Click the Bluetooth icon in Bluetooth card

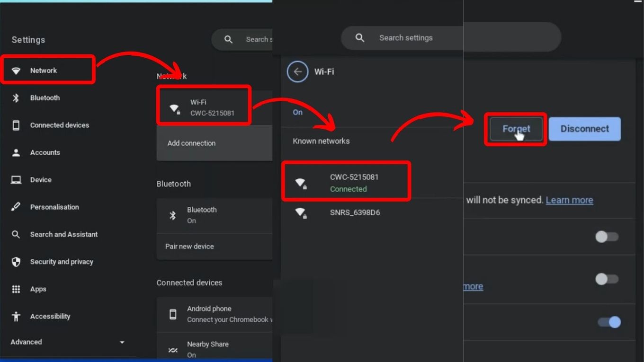pyautogui.click(x=173, y=215)
